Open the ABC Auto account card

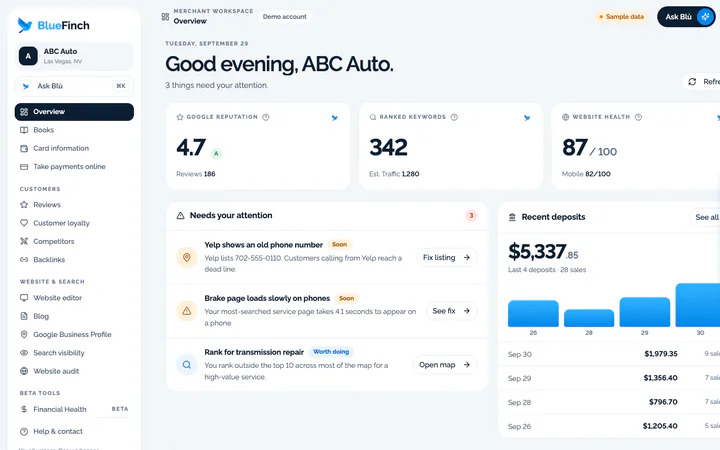coord(74,56)
